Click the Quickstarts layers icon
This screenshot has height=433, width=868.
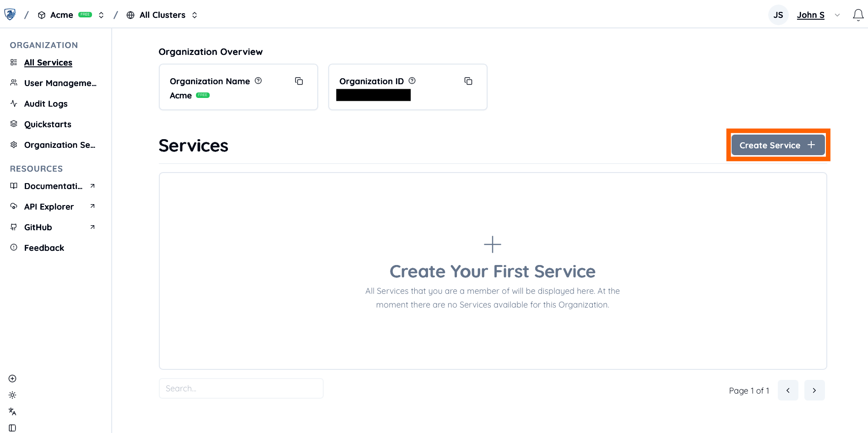pos(14,124)
